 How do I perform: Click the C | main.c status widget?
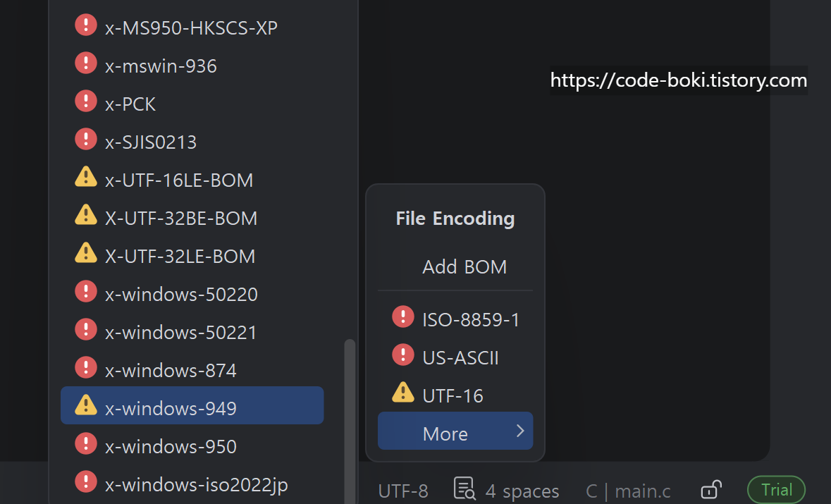[628, 491]
